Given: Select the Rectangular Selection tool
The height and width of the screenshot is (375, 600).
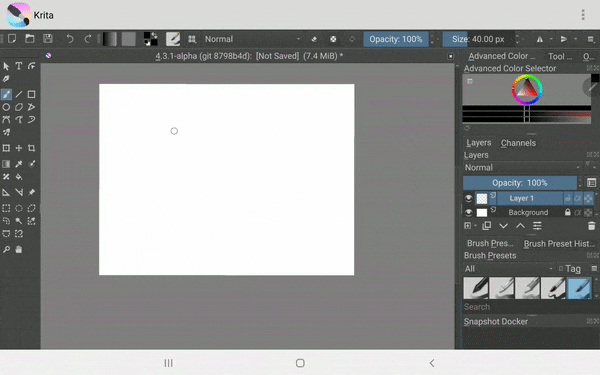Looking at the screenshot, I should point(6,208).
